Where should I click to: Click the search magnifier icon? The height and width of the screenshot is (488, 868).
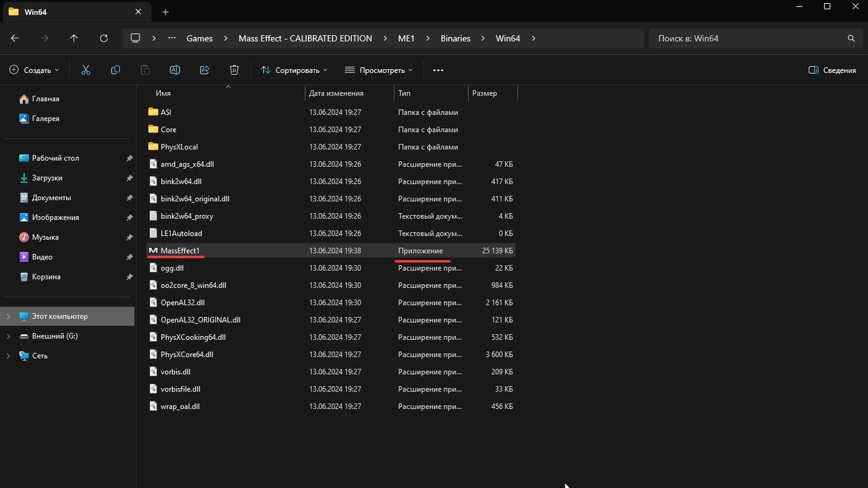point(851,38)
